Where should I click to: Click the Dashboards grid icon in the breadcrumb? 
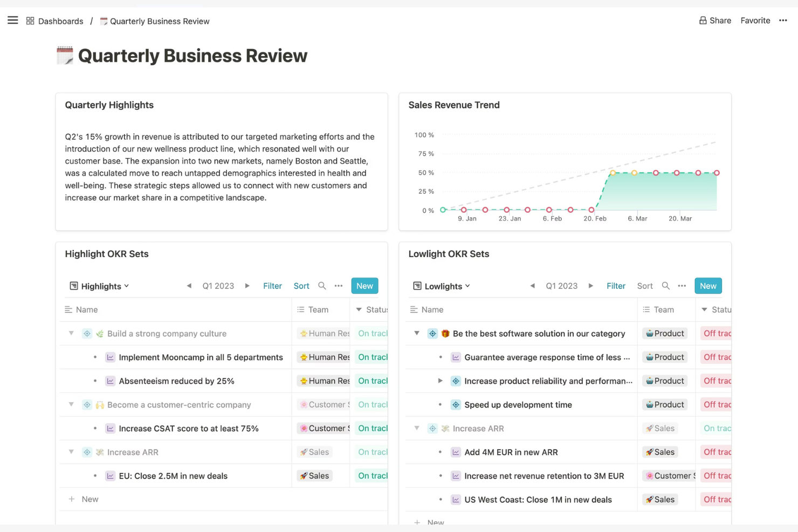pyautogui.click(x=30, y=20)
